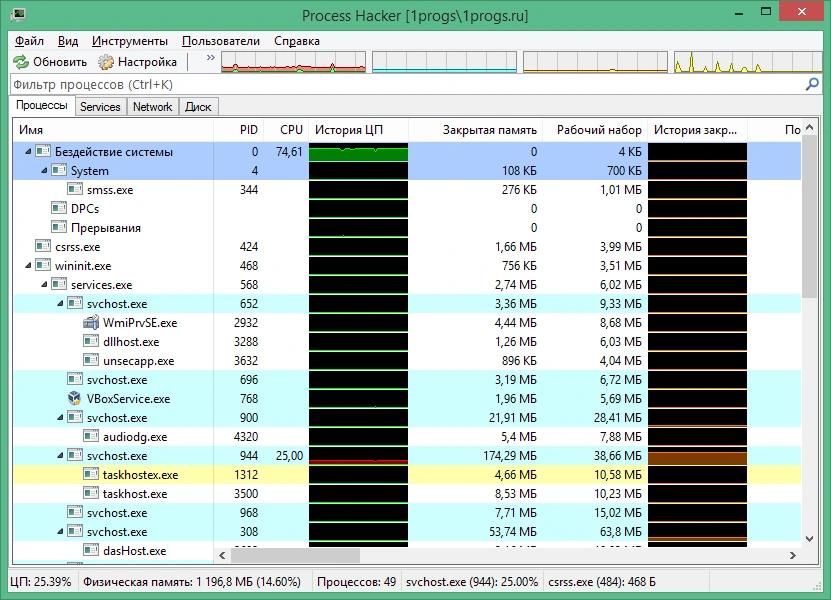Click the vertical scrollbar thumb

(810, 216)
